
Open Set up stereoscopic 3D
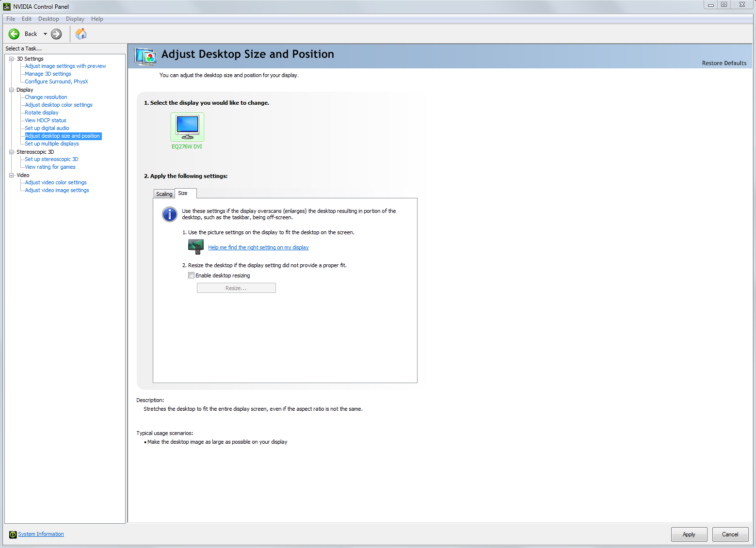51,159
